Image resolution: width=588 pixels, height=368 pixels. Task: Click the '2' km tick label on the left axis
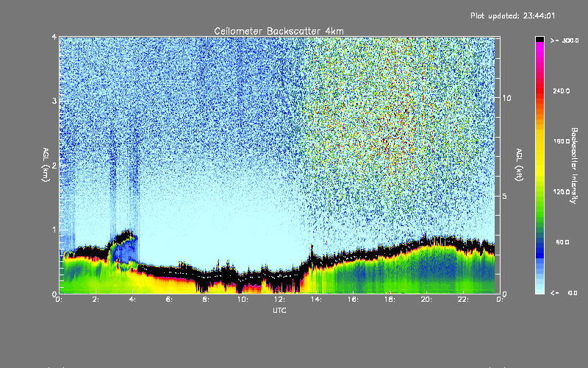[x=54, y=165]
